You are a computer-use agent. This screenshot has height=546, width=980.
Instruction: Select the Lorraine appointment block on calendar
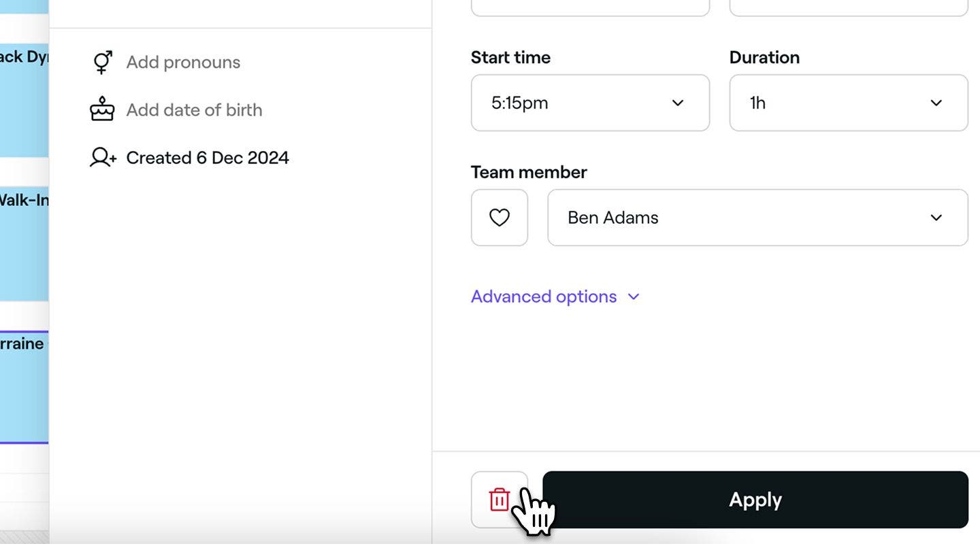(x=24, y=388)
